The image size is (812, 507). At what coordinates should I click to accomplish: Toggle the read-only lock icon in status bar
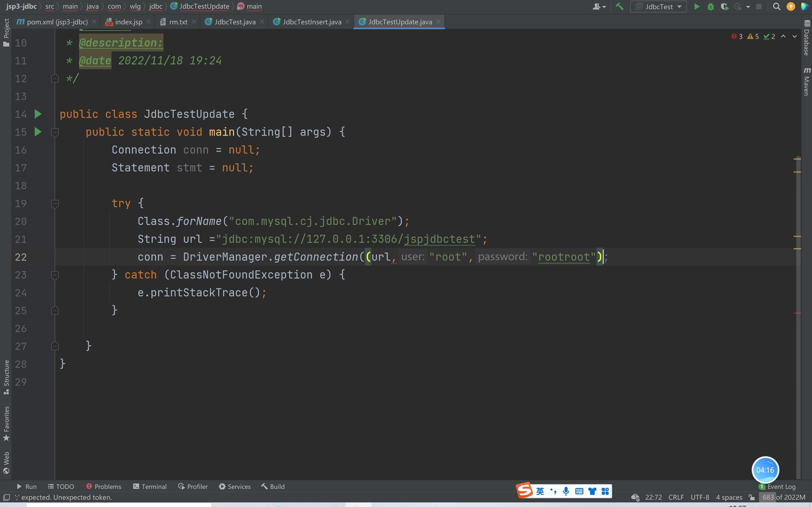(752, 497)
